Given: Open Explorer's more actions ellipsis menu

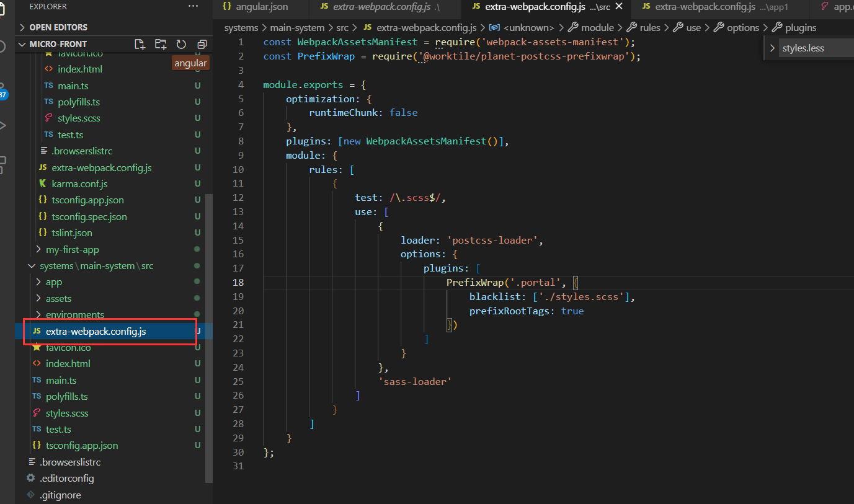Looking at the screenshot, I should 193,6.
